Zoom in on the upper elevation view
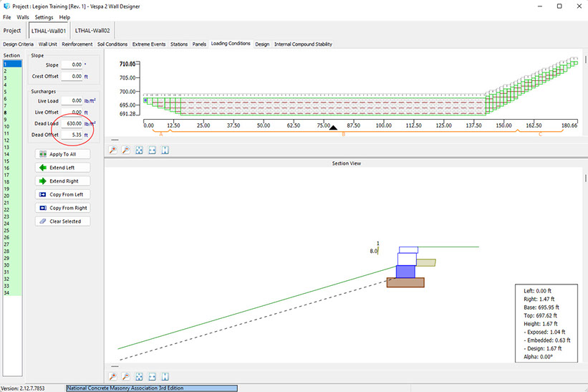The height and width of the screenshot is (392, 588). coord(113,150)
